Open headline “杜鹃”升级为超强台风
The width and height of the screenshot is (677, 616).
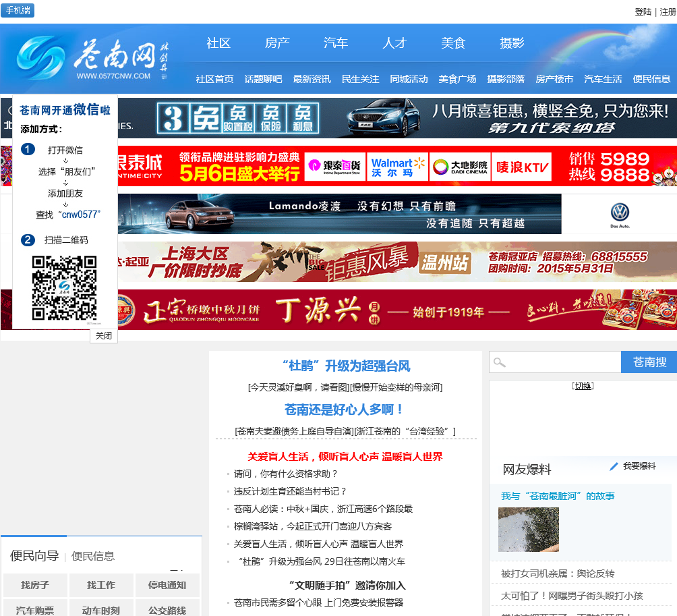tap(347, 366)
